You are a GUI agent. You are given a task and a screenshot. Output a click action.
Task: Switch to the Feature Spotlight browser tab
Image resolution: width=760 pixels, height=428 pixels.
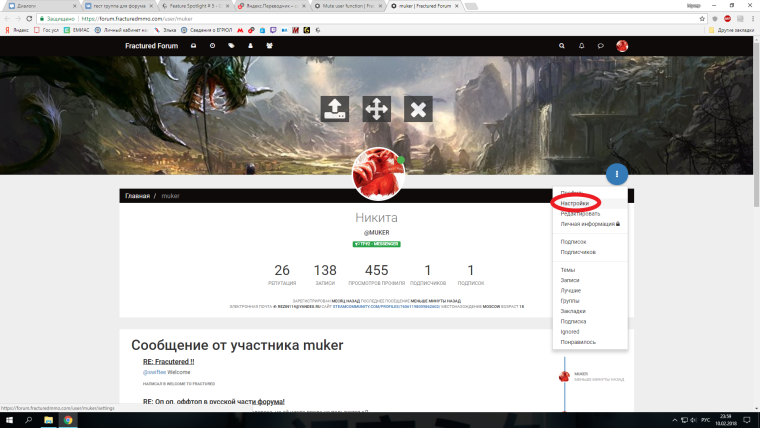[x=196, y=6]
